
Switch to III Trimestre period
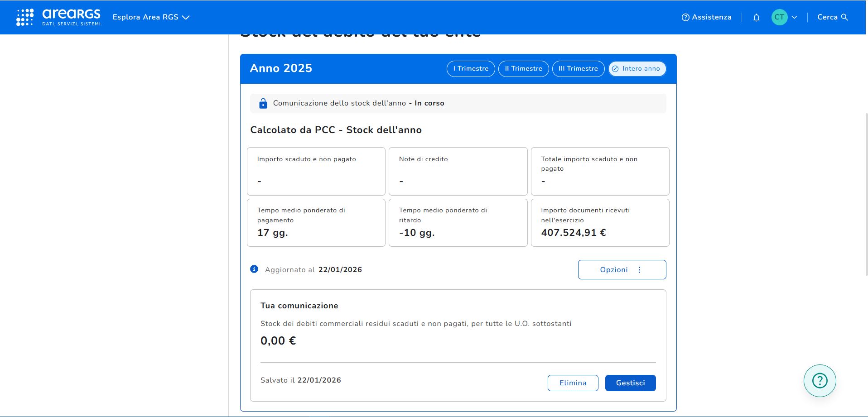(578, 69)
